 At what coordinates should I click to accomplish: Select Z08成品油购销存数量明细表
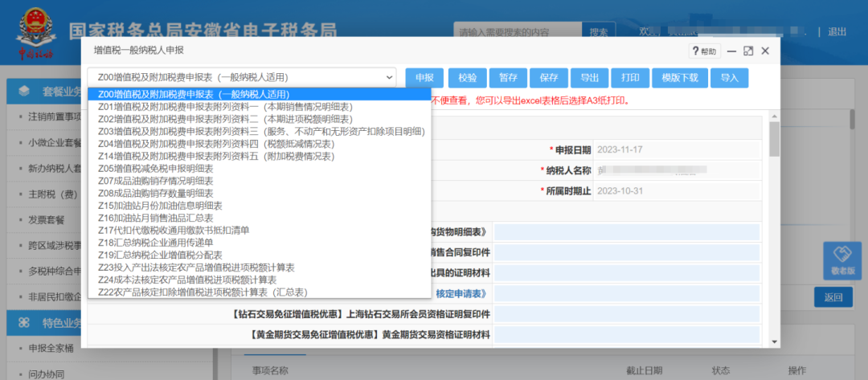(x=259, y=193)
